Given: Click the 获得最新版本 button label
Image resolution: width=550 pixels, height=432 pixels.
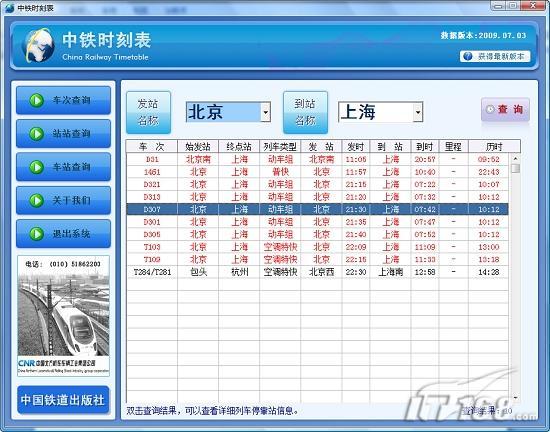Looking at the screenshot, I should click(x=501, y=56).
